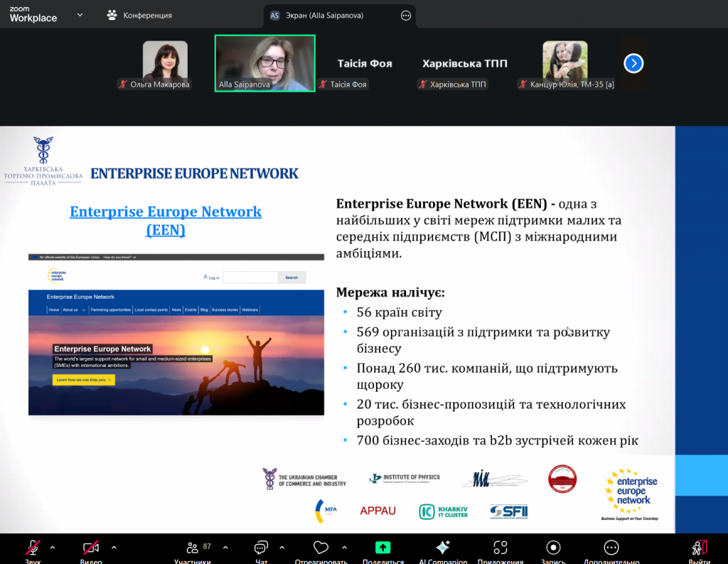
Task: Expand participants options arrow
Action: click(225, 548)
